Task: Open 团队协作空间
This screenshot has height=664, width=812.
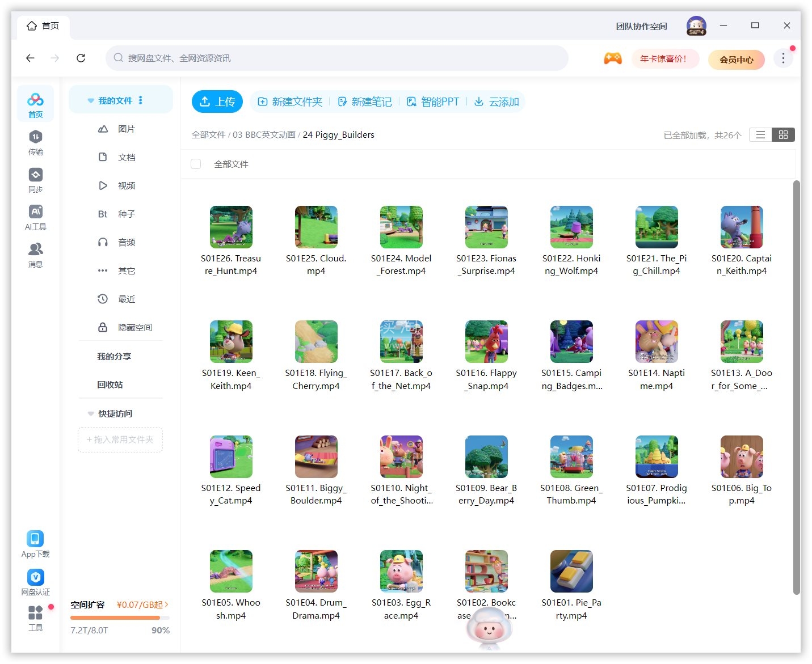Action: [642, 26]
